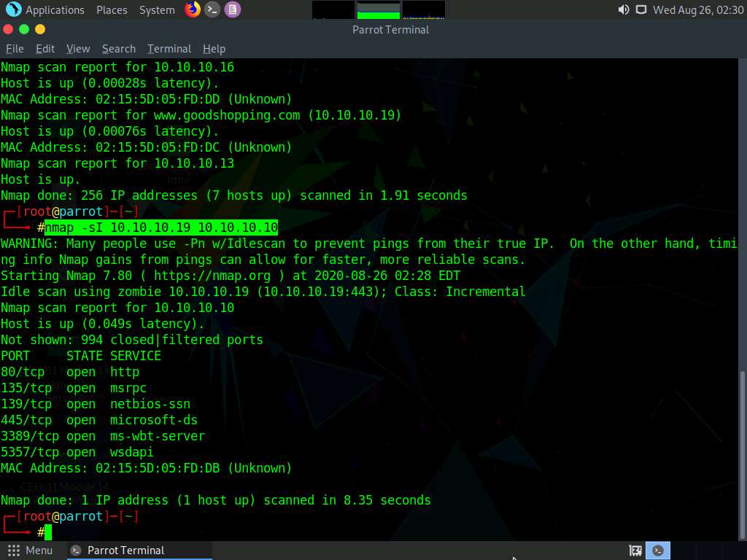Image resolution: width=747 pixels, height=560 pixels.
Task: Click the MAC Address 02:15:5D:05:FD:DD text
Action: 146,99
